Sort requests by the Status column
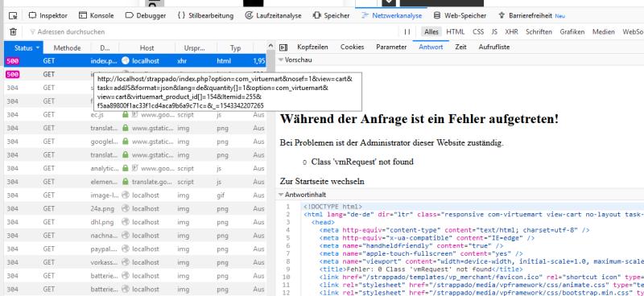Image resolution: width=644 pixels, height=296 pixels. tap(23, 48)
